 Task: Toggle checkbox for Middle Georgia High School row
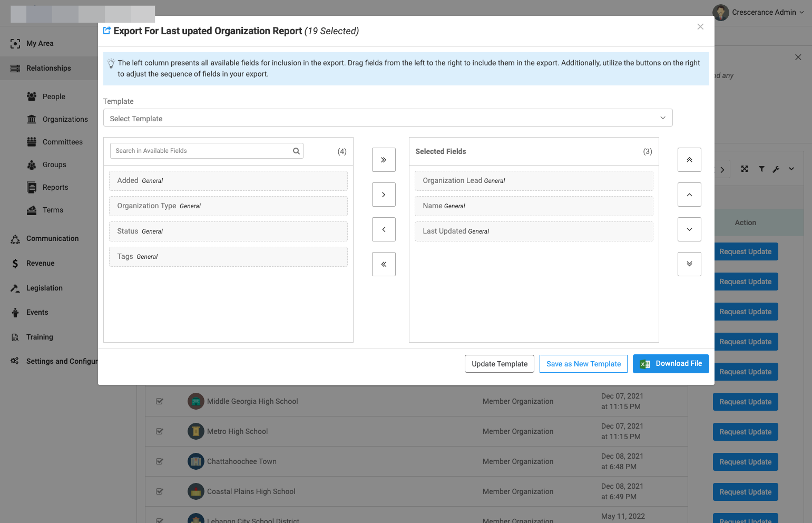click(x=160, y=401)
